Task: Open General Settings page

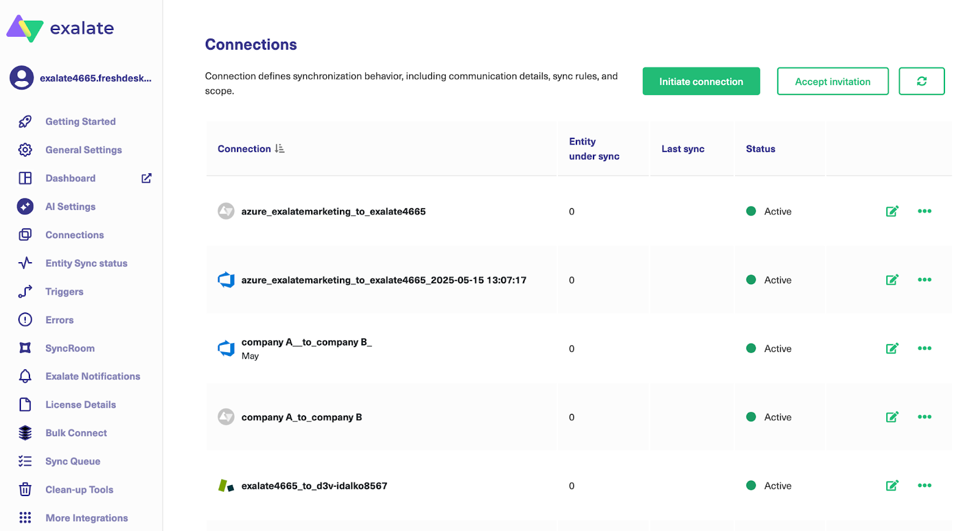Action: [84, 149]
